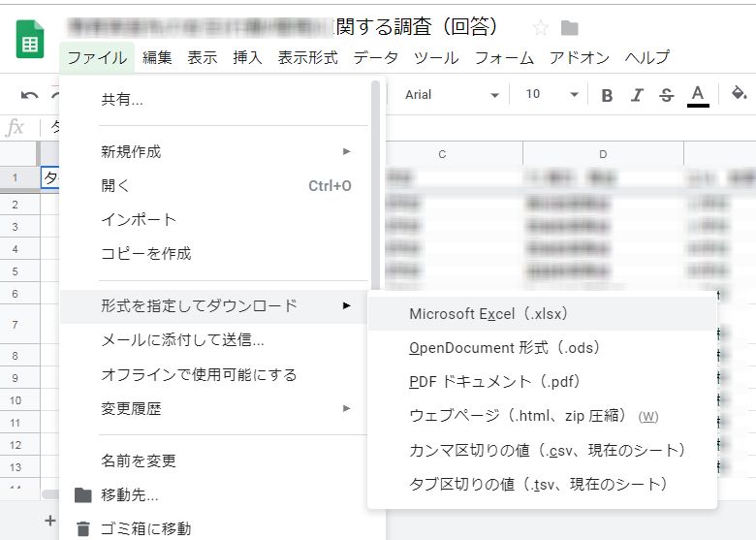Click the folder icon next to 移動先
The width and height of the screenshot is (756, 540).
tap(83, 495)
